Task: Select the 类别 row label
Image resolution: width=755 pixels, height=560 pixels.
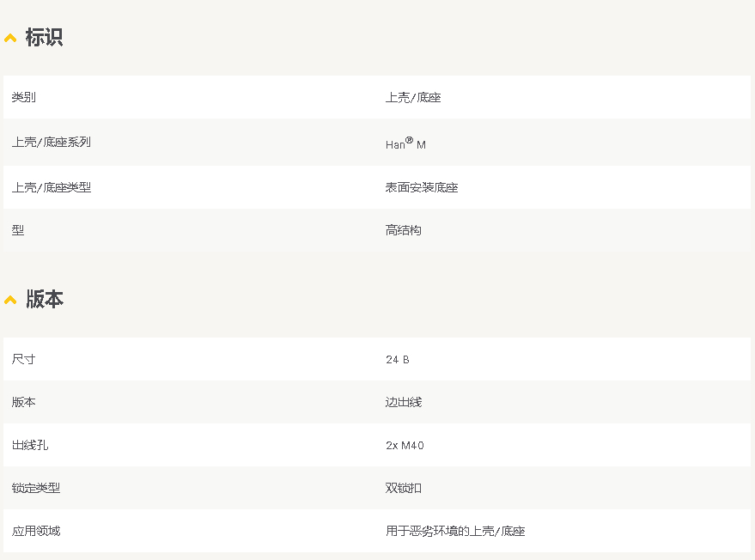Action: pyautogui.click(x=23, y=97)
